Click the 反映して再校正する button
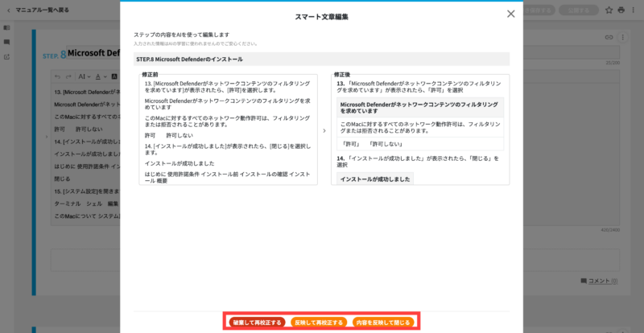Image resolution: width=644 pixels, height=333 pixels. tap(319, 323)
